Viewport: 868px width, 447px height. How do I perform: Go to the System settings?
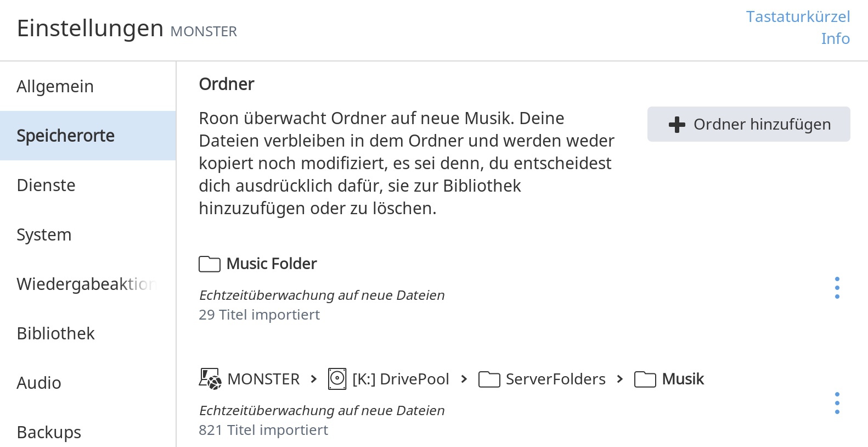pos(44,234)
